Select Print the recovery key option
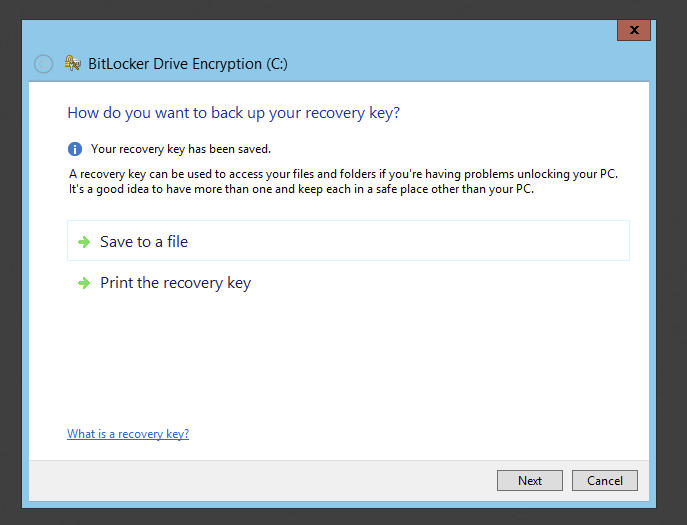Viewport: 687px width, 525px height. click(175, 283)
